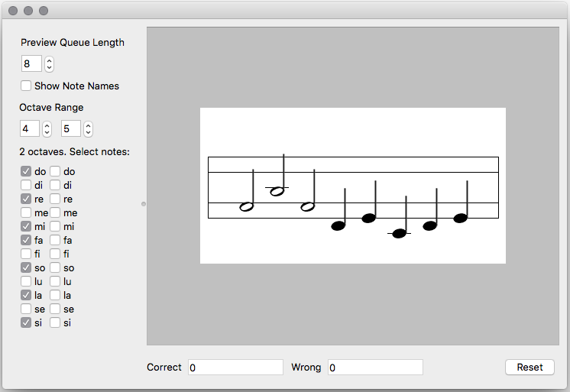570x392 pixels.
Task: Check the second-octave do checkbox
Action: point(55,171)
